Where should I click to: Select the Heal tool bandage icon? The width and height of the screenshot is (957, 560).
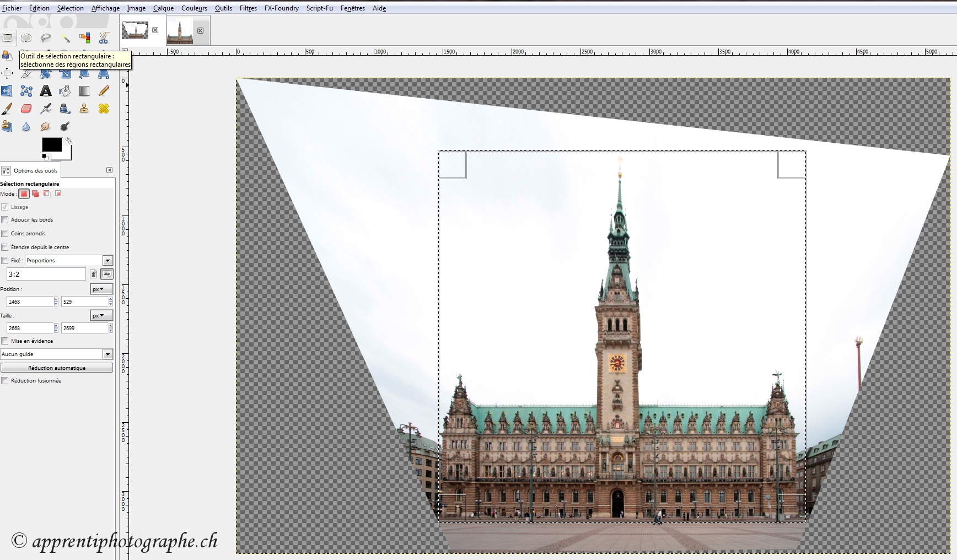(104, 109)
